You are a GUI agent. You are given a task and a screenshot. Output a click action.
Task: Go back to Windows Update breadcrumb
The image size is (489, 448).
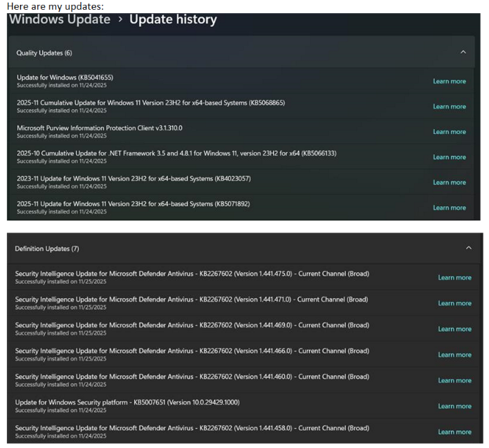(59, 19)
